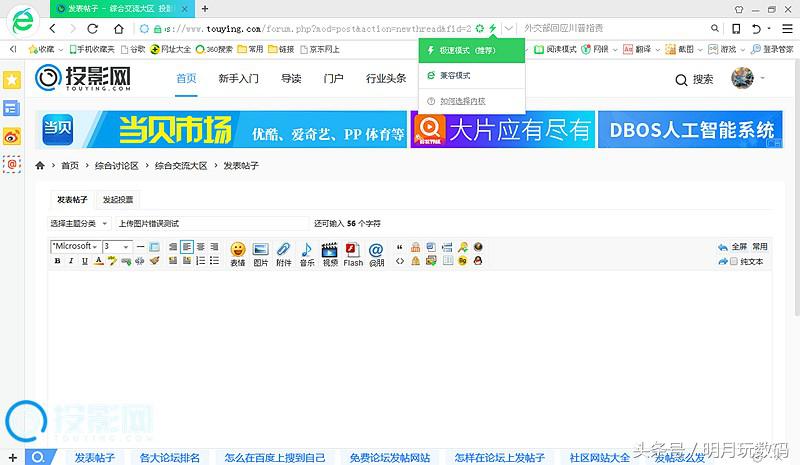Expand the 游戏 games dropdown
Viewport: 800px width, 465px height.
coord(743,50)
